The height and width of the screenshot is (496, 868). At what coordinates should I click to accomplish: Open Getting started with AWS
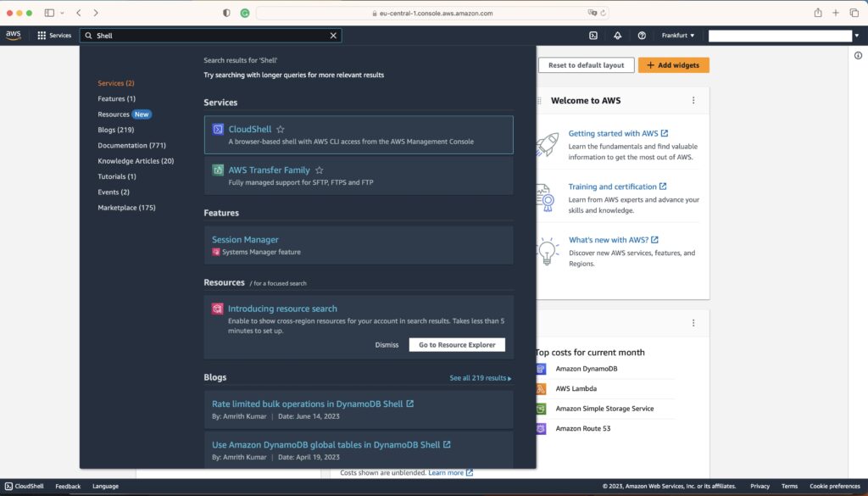click(618, 133)
